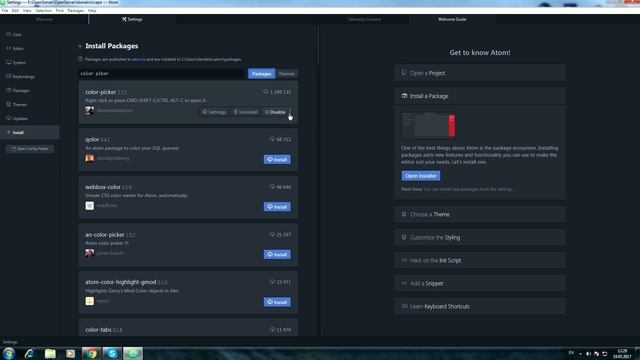Open the webbox-color package title
640x360 pixels.
[x=103, y=187]
